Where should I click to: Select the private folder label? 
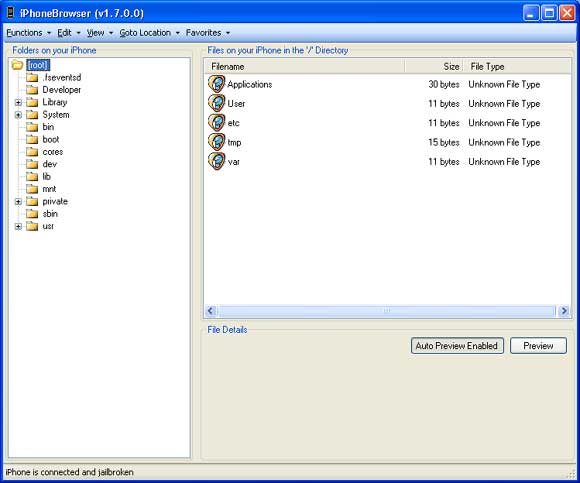pyautogui.click(x=55, y=202)
